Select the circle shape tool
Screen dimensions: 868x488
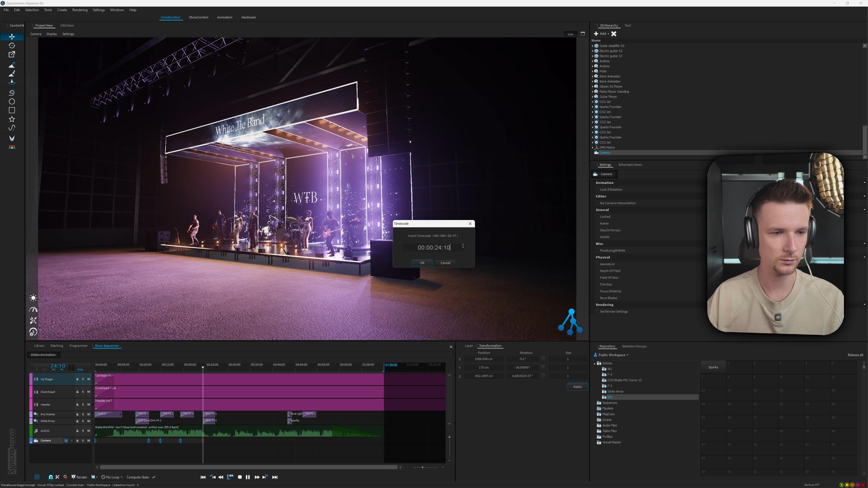12,101
